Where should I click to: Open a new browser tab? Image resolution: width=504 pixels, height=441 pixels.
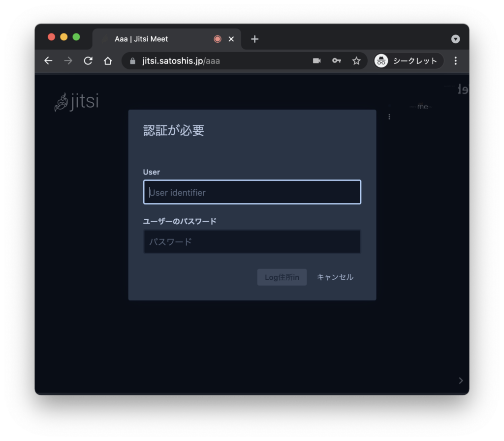pos(254,39)
